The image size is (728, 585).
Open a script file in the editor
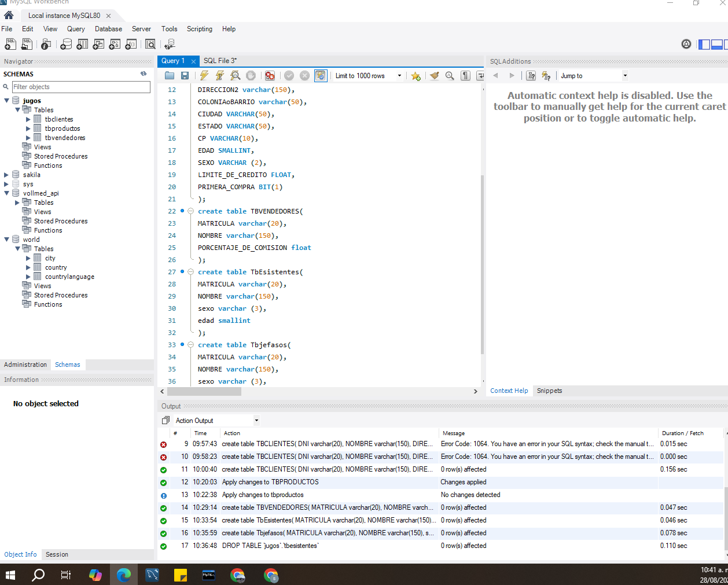coord(170,76)
